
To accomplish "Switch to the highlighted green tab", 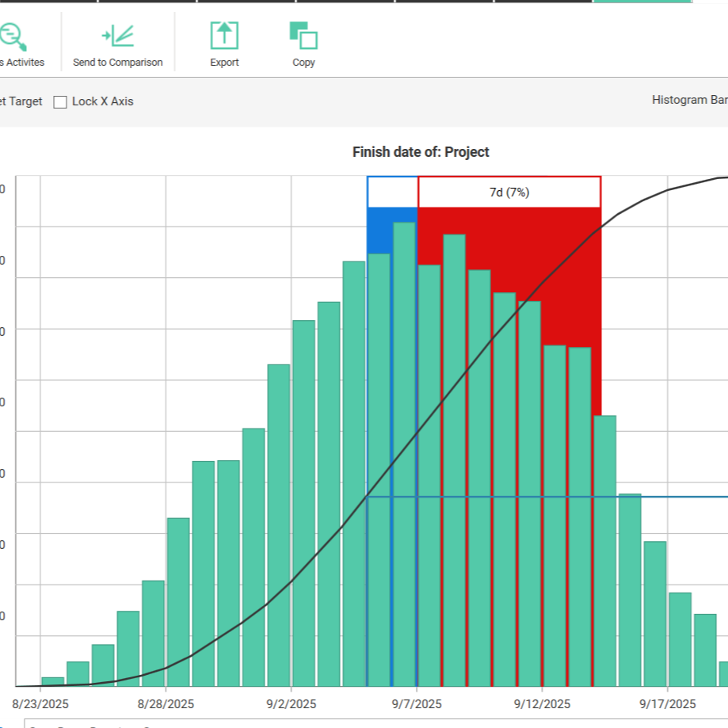I will [640, 2].
